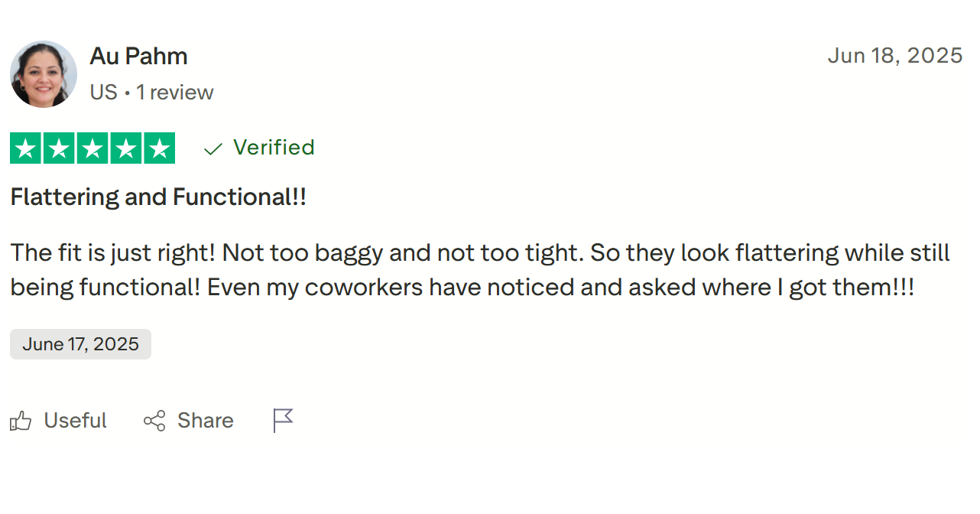Click the share network icon
Viewport: 980px width, 514px height.
click(154, 421)
